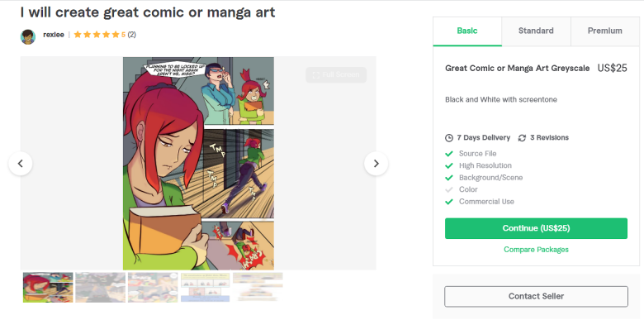
Task: Click the High Resolution checkmark
Action: pos(449,165)
